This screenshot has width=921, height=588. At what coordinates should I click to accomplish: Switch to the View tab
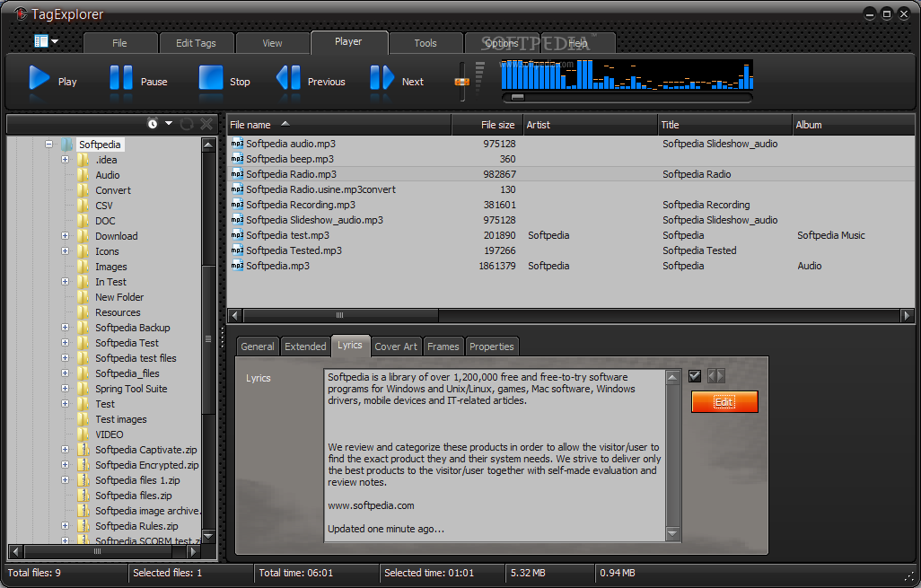coord(272,43)
